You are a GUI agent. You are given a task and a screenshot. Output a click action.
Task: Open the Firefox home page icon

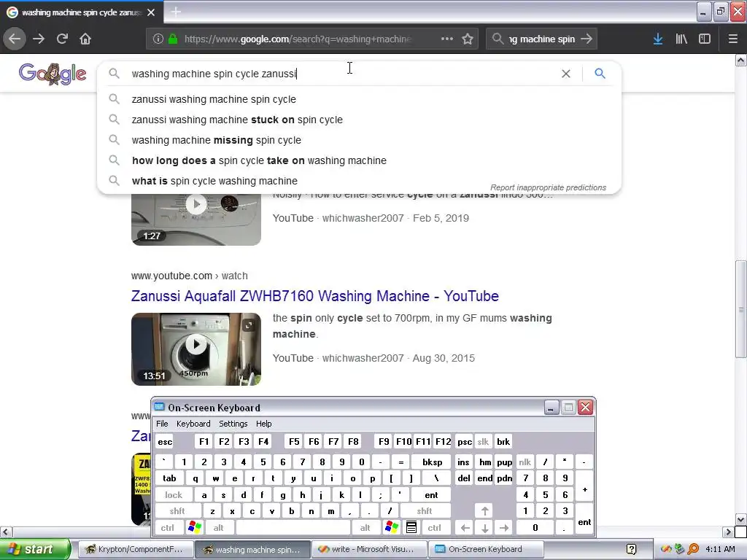point(85,39)
